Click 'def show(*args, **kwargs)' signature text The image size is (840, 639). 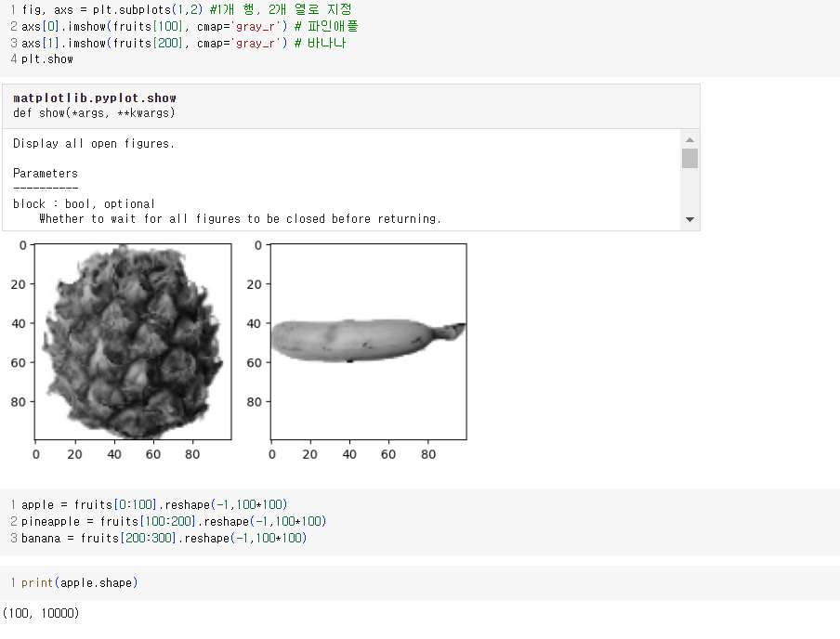click(94, 113)
